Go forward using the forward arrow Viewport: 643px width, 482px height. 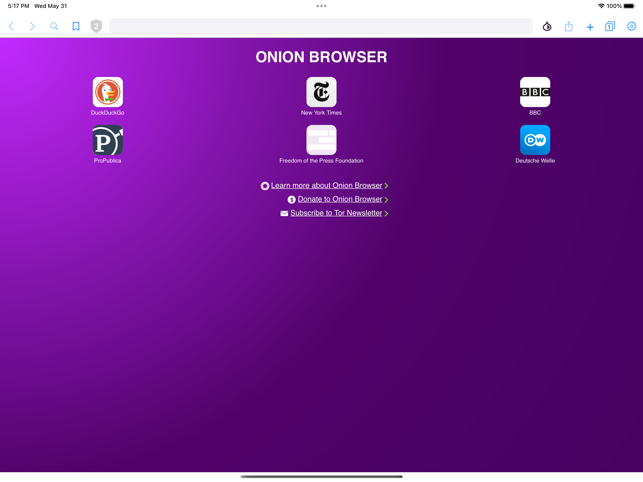(x=32, y=27)
